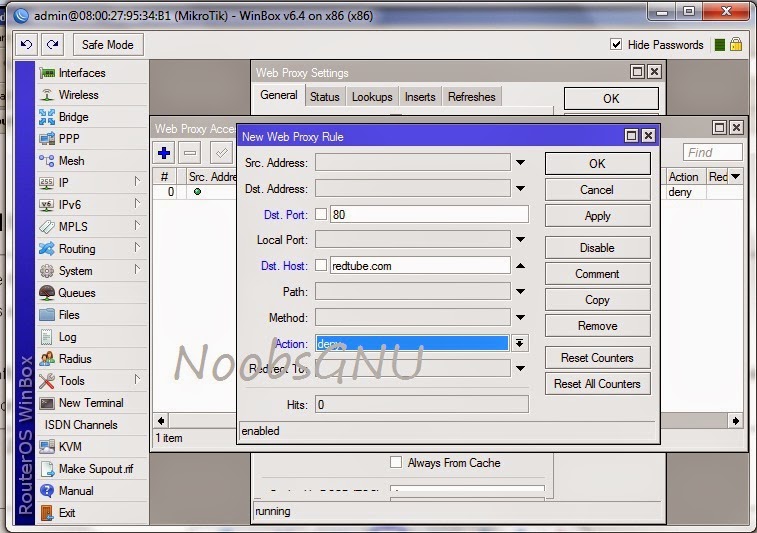The image size is (757, 533).
Task: Click Reset Counters button
Action: (597, 358)
